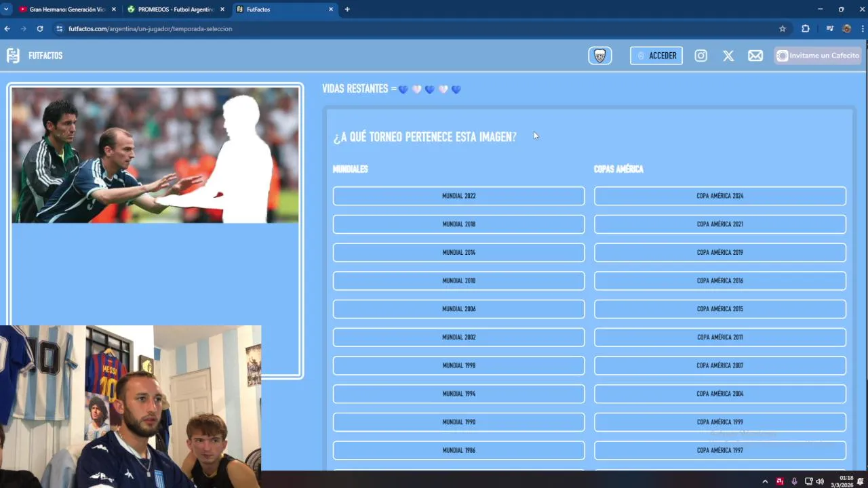The width and height of the screenshot is (868, 488).
Task: Open the browser extensions puzzle icon
Action: point(806,28)
